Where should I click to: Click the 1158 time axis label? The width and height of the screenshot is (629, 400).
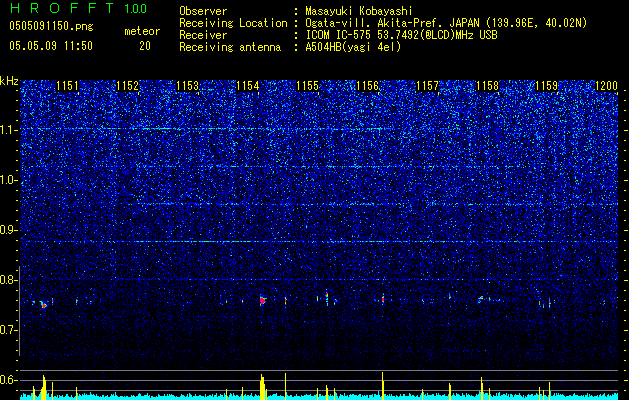tap(487, 86)
